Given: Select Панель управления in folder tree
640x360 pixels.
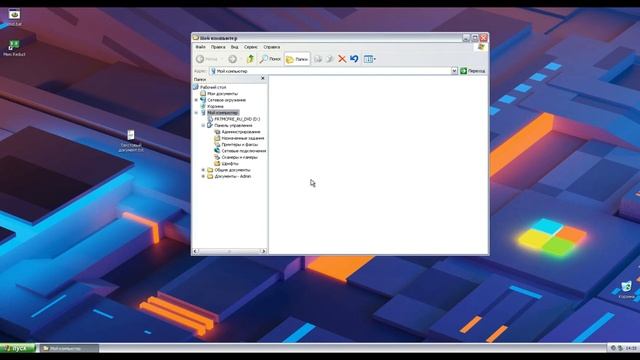Looking at the screenshot, I should (x=233, y=126).
